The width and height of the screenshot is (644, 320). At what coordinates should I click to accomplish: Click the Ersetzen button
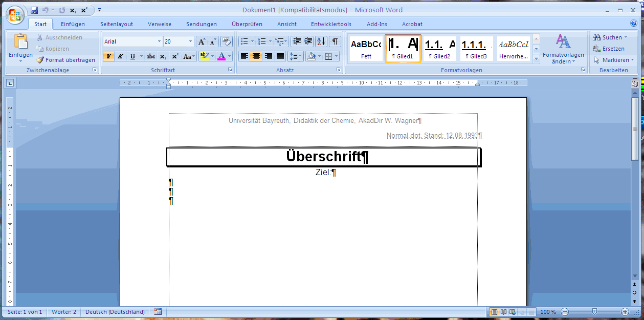click(609, 49)
